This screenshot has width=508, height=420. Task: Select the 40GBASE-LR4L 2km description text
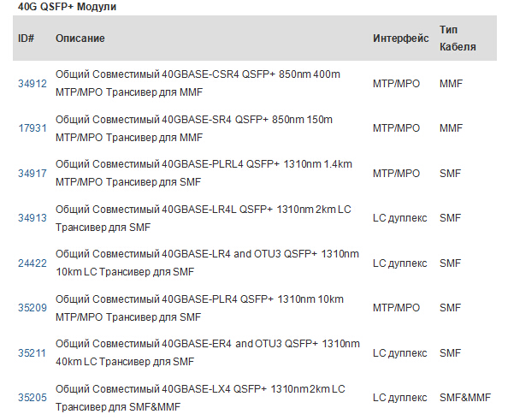(204, 218)
